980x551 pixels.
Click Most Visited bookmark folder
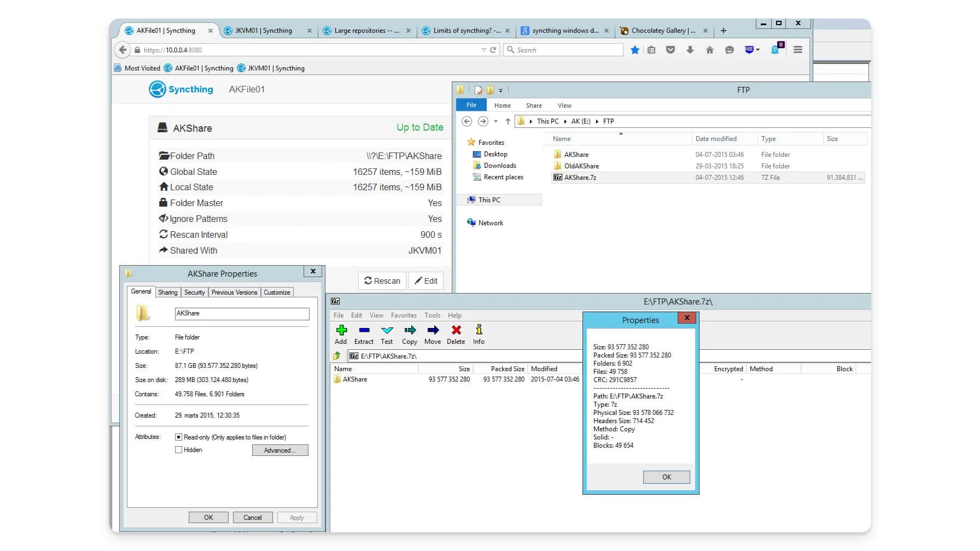tap(137, 68)
